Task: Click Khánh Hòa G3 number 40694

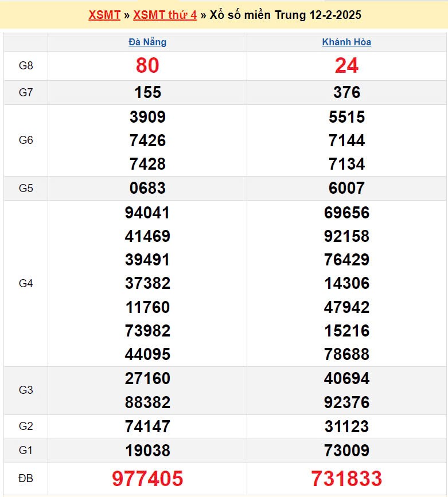Action: click(x=346, y=378)
